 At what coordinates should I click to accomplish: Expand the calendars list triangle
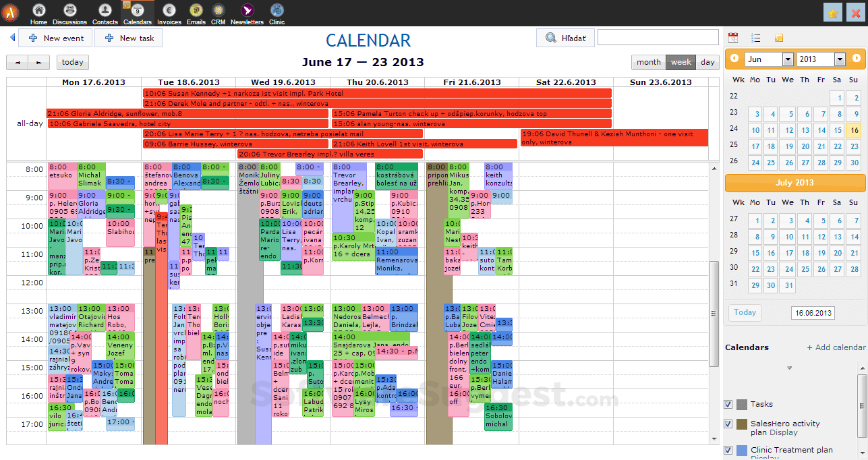tap(789, 368)
